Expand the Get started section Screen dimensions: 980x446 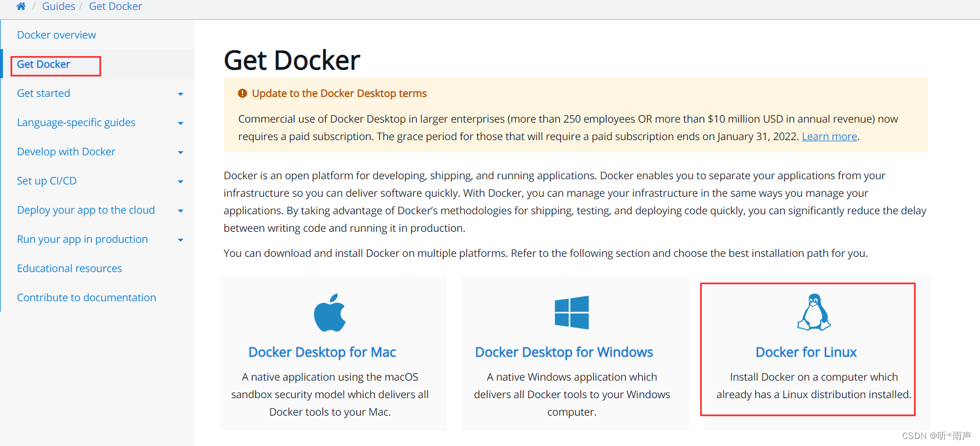coord(181,94)
